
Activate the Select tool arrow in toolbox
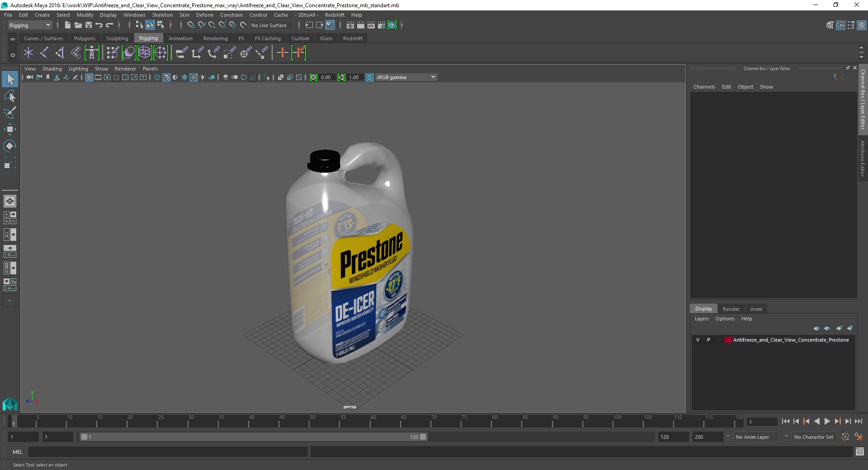point(9,79)
